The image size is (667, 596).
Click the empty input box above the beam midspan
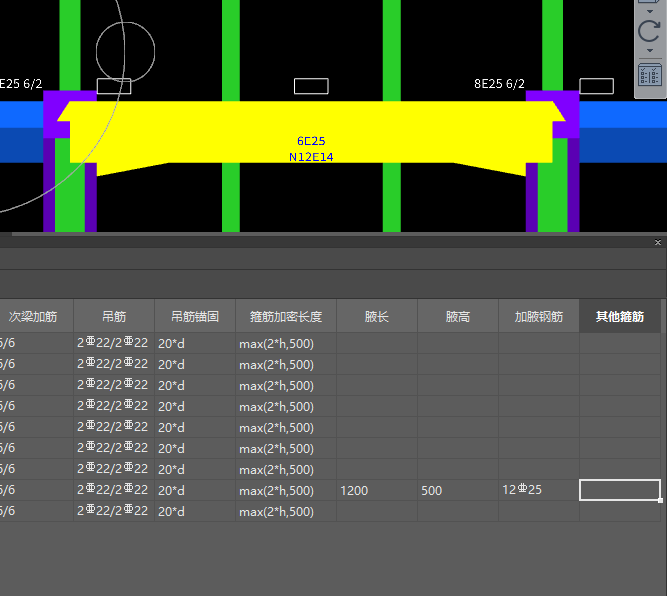(x=311, y=86)
